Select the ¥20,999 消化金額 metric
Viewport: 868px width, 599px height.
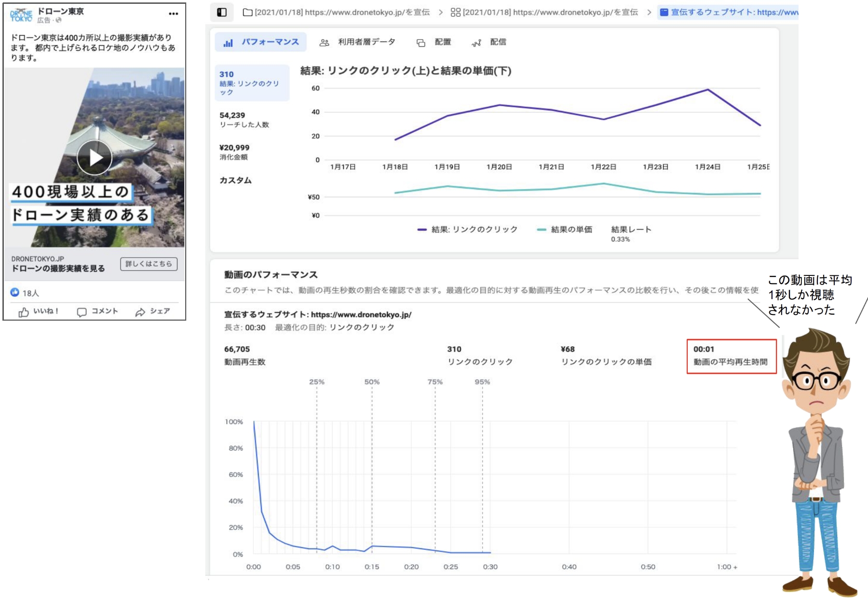234,152
